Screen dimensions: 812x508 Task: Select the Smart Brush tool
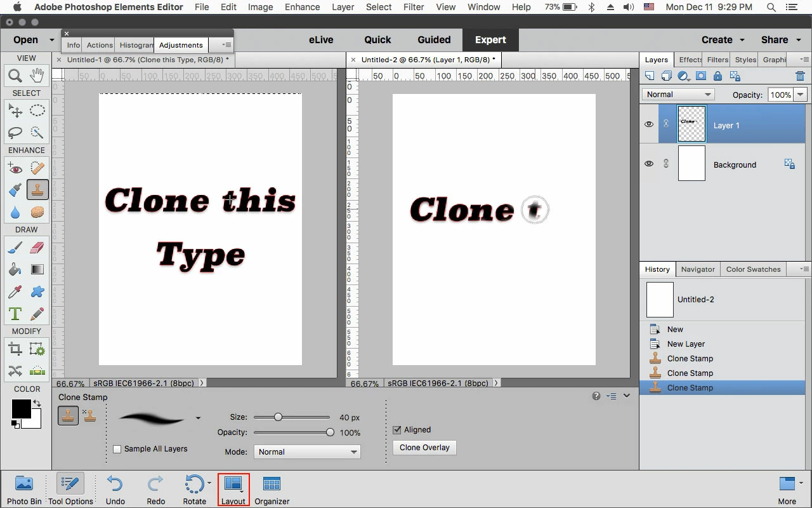click(x=15, y=190)
